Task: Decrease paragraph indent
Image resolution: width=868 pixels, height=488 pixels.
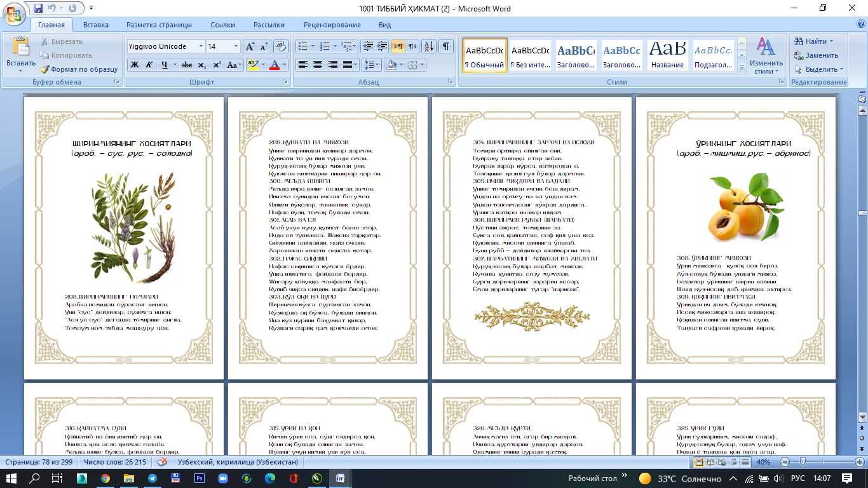Action: coord(368,46)
